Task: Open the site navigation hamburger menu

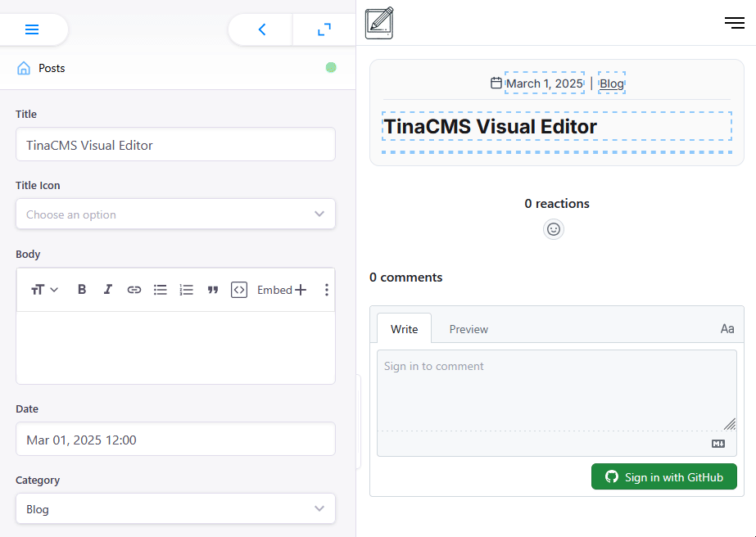Action: coord(735,23)
